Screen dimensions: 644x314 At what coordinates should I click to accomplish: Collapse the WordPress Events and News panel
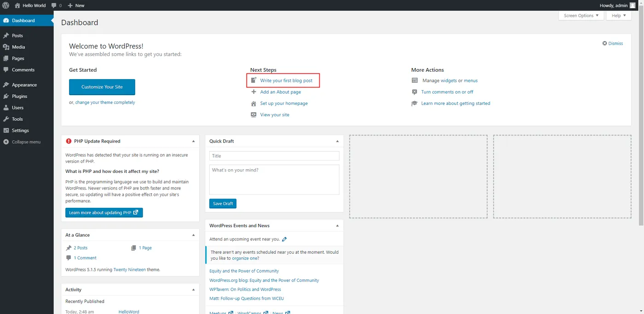(337, 226)
